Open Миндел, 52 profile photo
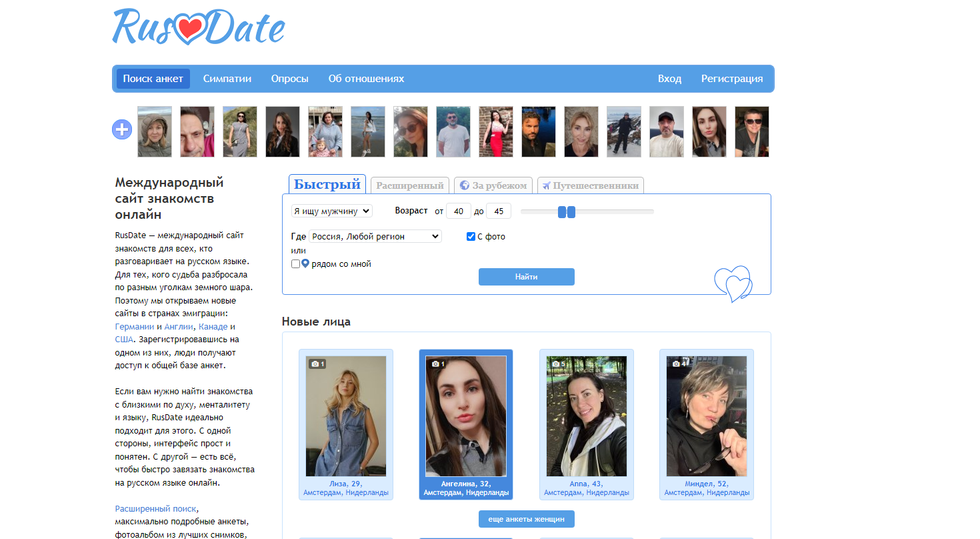The image size is (980, 539). point(707,416)
